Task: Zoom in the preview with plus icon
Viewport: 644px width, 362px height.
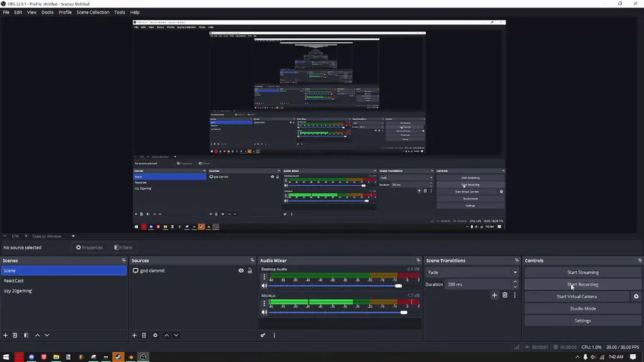Action: [26, 236]
